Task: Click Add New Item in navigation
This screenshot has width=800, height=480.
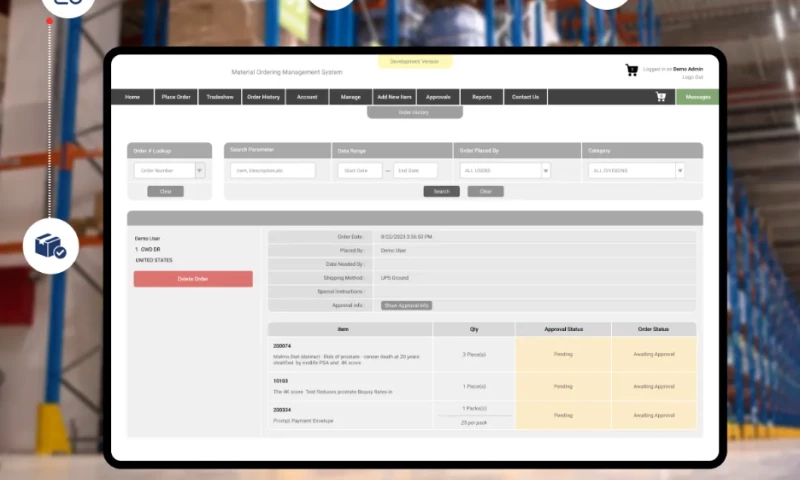Action: 394,97
